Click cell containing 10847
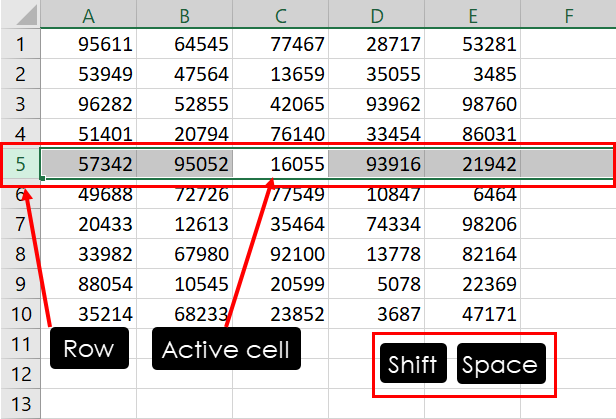This screenshot has width=616, height=419. (376, 196)
